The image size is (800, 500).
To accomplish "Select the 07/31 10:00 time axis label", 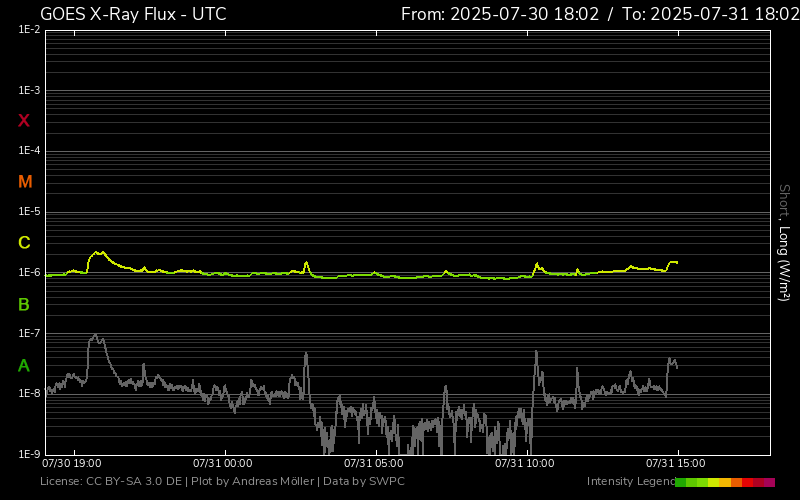I will pos(525,463).
